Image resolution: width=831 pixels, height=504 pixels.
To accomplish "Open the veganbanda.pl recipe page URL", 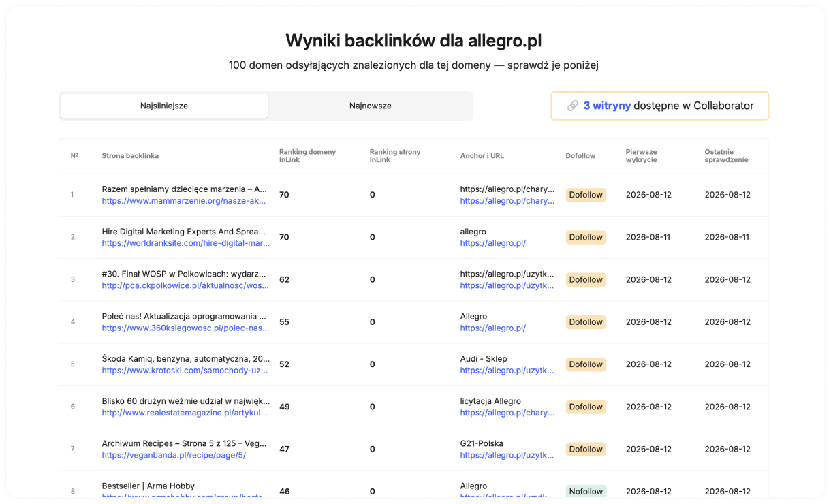I will click(x=174, y=455).
